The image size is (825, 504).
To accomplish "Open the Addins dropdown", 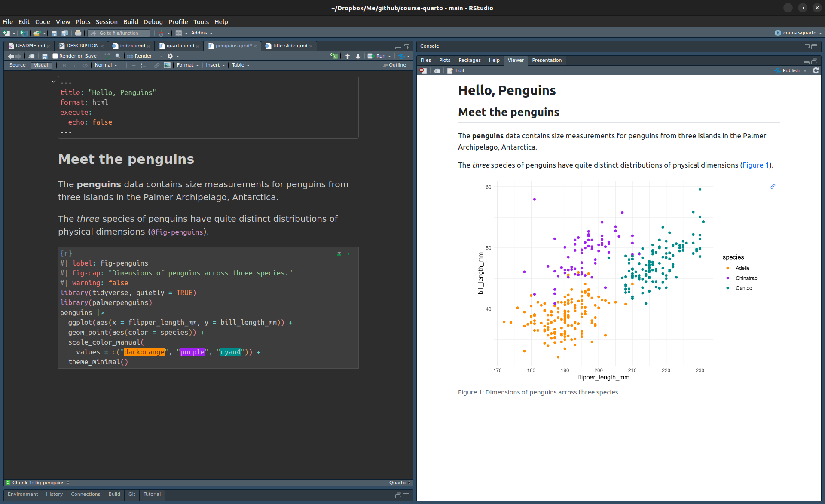I will coord(202,33).
